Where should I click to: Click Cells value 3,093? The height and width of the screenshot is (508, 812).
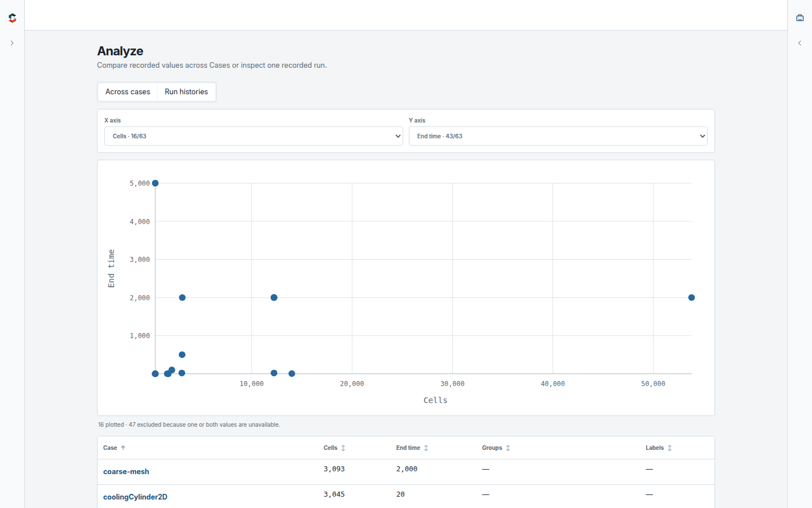pos(334,469)
